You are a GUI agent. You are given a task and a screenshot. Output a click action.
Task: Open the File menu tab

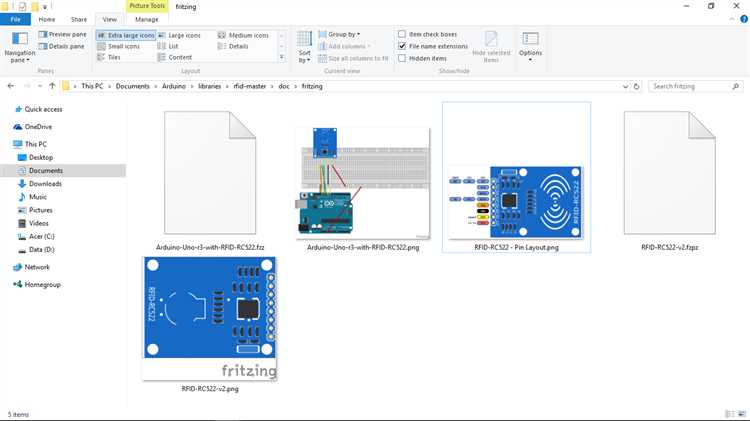click(15, 20)
